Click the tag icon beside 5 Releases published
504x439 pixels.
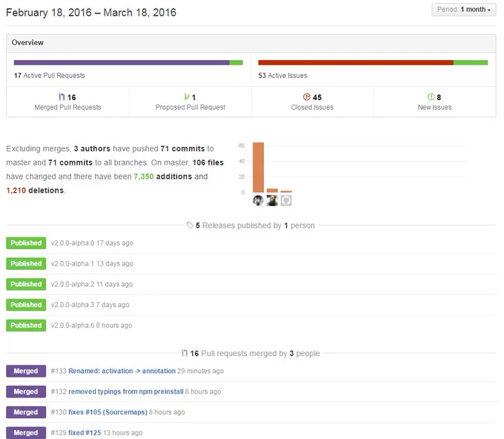click(x=190, y=225)
